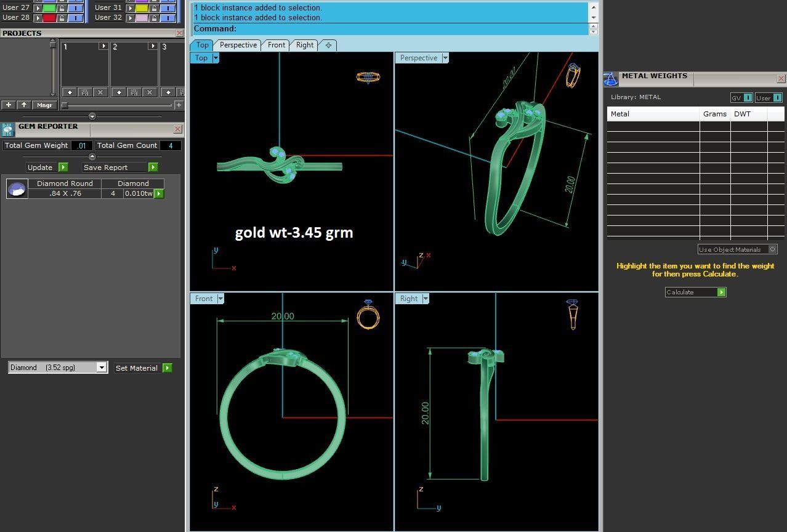Click the Set Material button
The image size is (787, 532).
point(137,368)
